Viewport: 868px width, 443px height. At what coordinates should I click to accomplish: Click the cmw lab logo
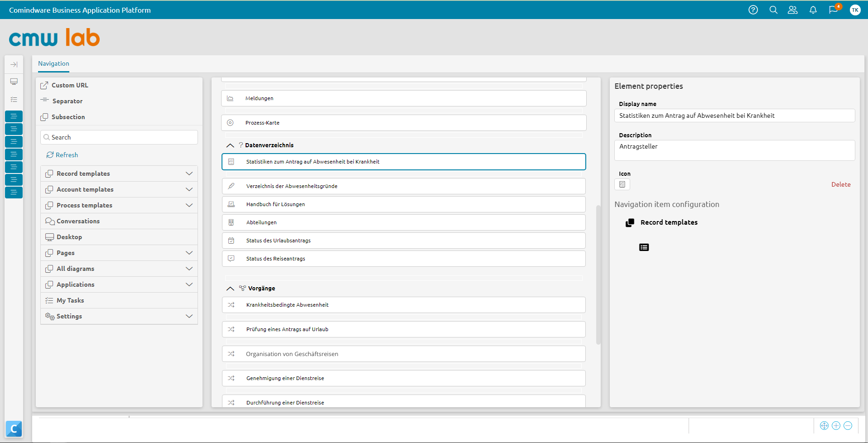click(x=54, y=38)
